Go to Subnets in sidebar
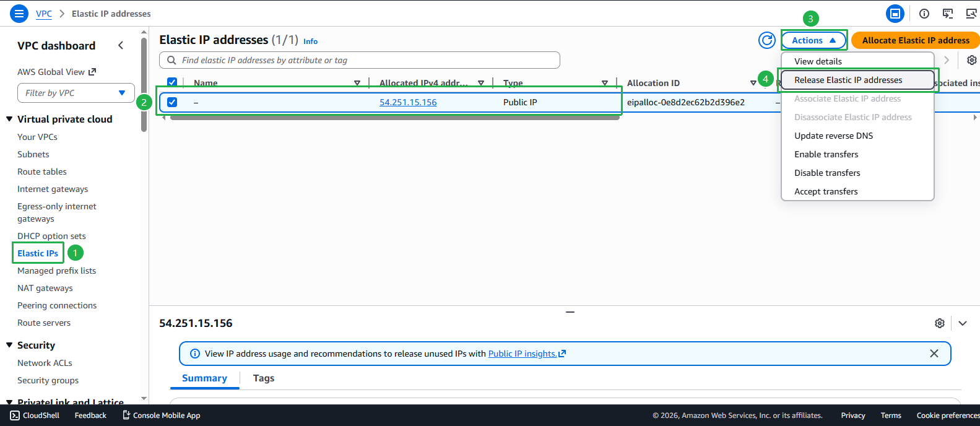This screenshot has height=426, width=980. pyautogui.click(x=33, y=154)
